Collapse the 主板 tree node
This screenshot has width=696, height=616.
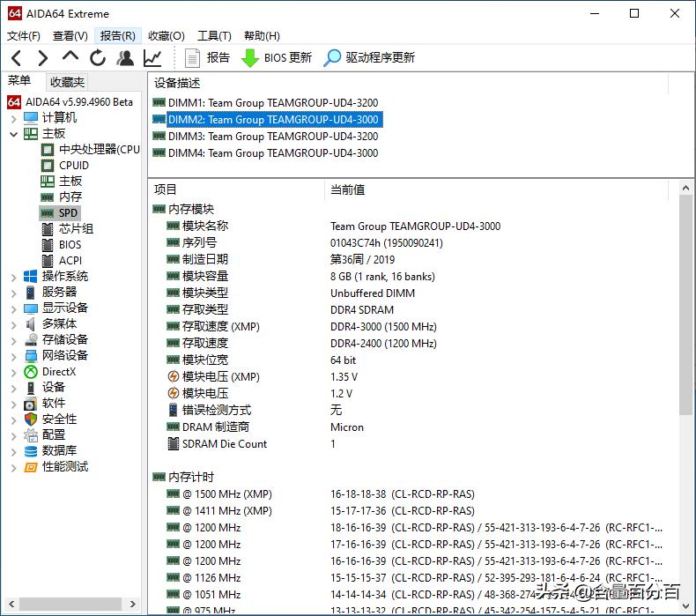(x=14, y=134)
